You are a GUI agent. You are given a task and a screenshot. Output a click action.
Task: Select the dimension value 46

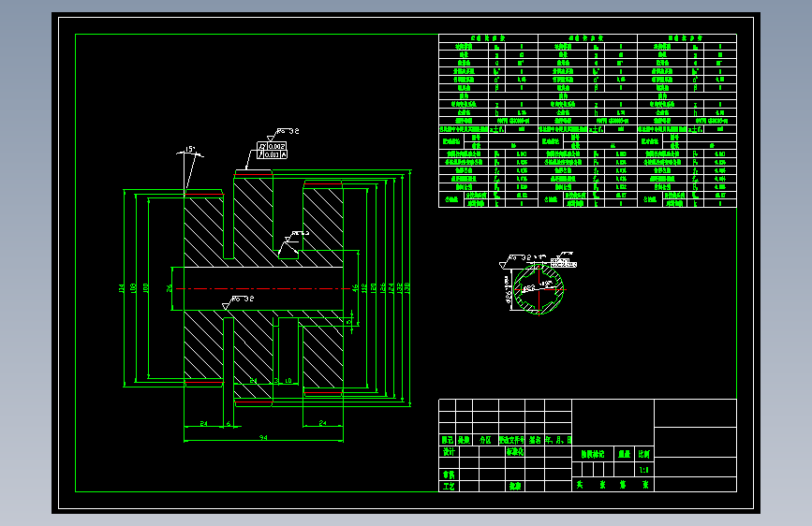pyautogui.click(x=355, y=288)
